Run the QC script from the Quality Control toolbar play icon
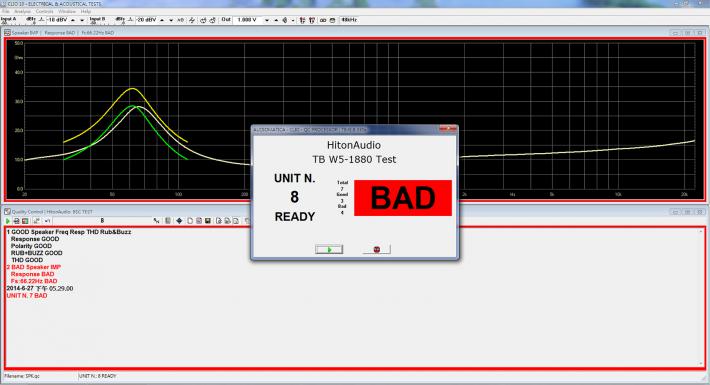 click(x=7, y=221)
